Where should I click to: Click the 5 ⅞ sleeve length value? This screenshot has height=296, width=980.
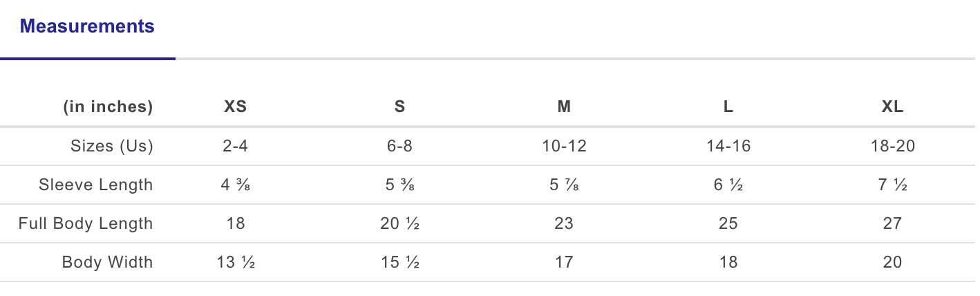[x=564, y=185]
